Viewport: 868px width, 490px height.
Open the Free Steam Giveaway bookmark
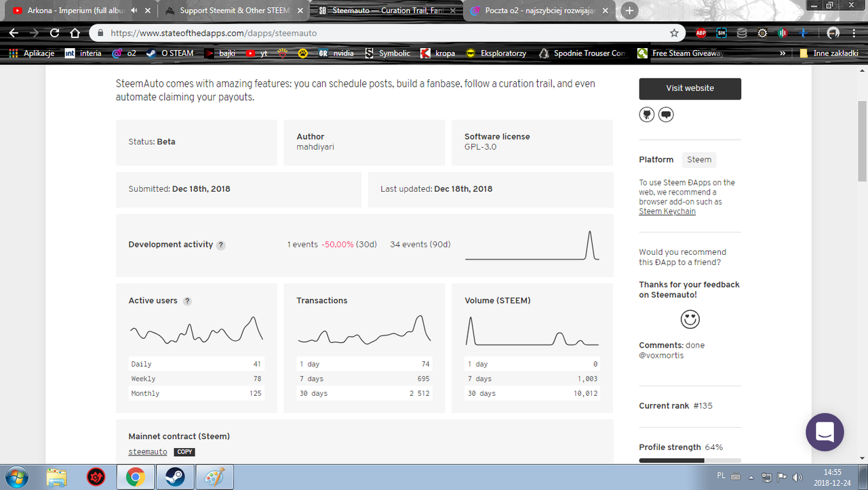point(680,53)
